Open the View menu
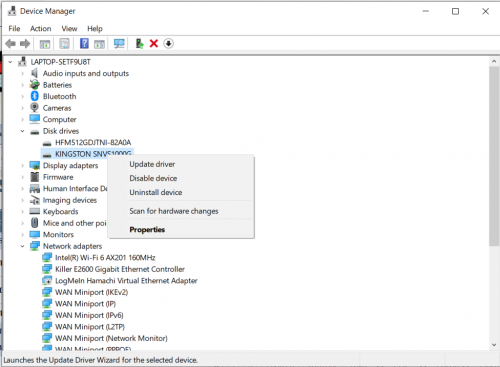500x367 pixels. [x=69, y=29]
